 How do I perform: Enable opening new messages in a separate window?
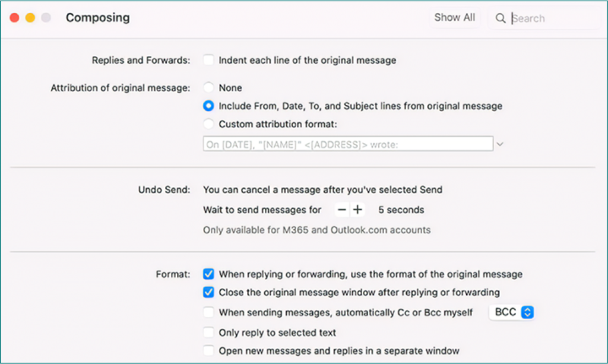click(x=208, y=350)
